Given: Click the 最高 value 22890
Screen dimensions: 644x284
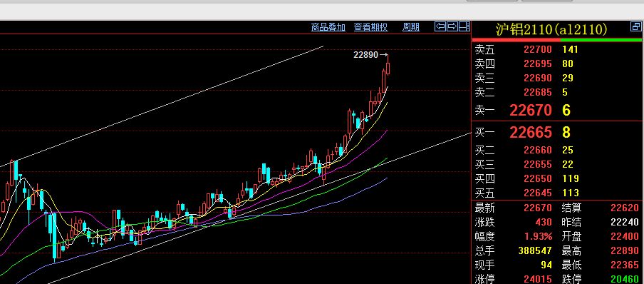Looking at the screenshot, I should click(x=625, y=250).
